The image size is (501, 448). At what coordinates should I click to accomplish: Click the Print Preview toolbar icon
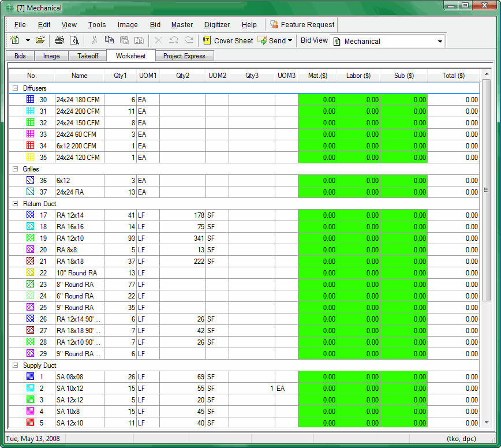tap(74, 40)
